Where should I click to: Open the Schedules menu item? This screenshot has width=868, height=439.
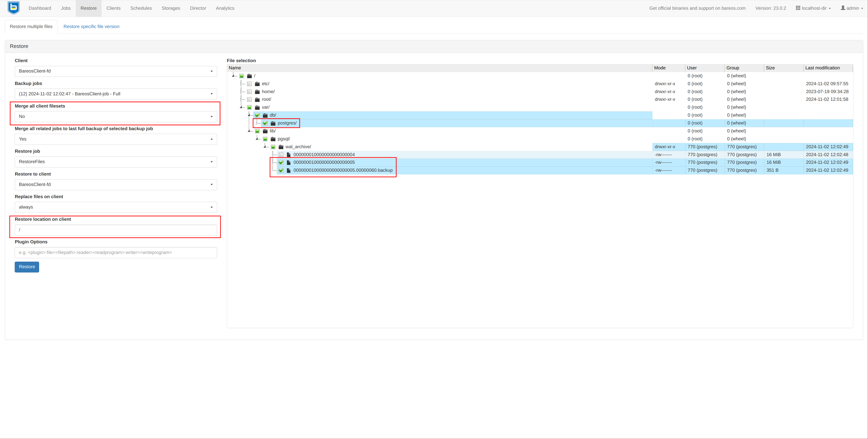coord(141,8)
